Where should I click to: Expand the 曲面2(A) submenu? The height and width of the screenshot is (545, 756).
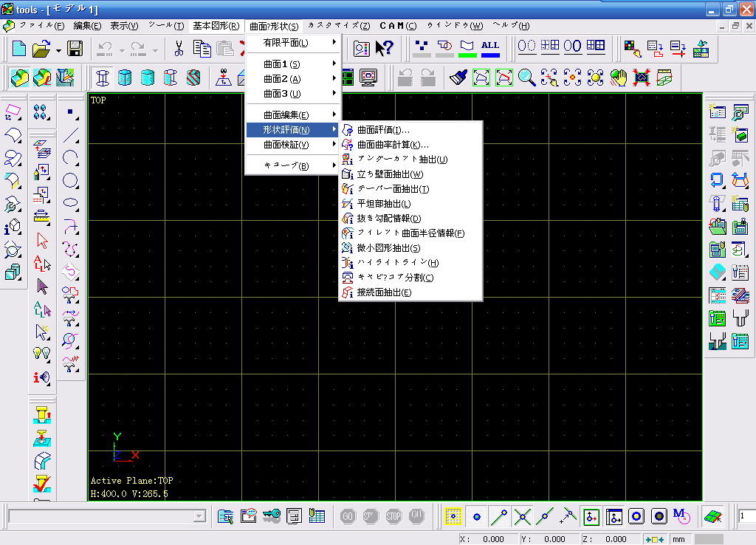click(294, 78)
